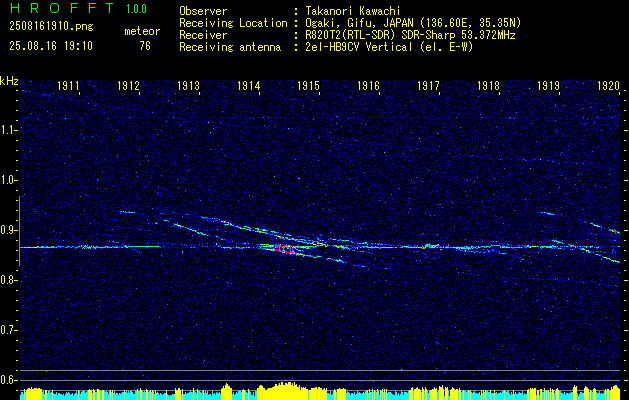The width and height of the screenshot is (629, 400).
Task: Click the 1911 time axis label
Action: point(69,85)
